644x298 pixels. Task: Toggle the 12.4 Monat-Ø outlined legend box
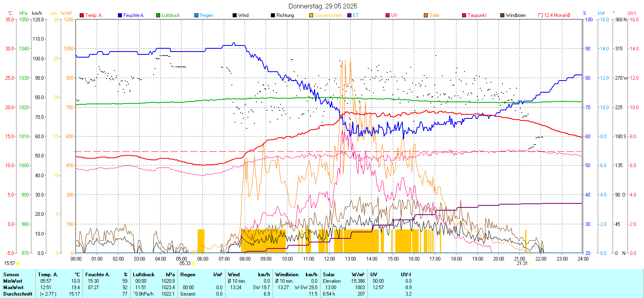(x=541, y=15)
